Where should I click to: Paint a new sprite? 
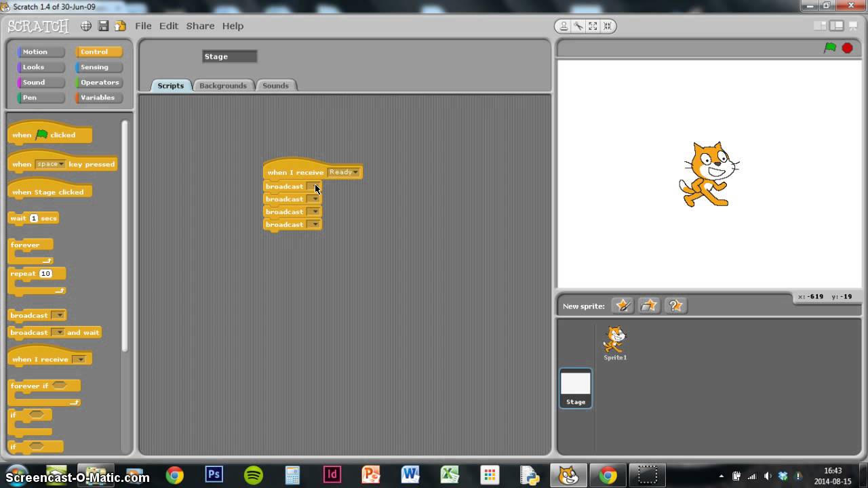623,306
